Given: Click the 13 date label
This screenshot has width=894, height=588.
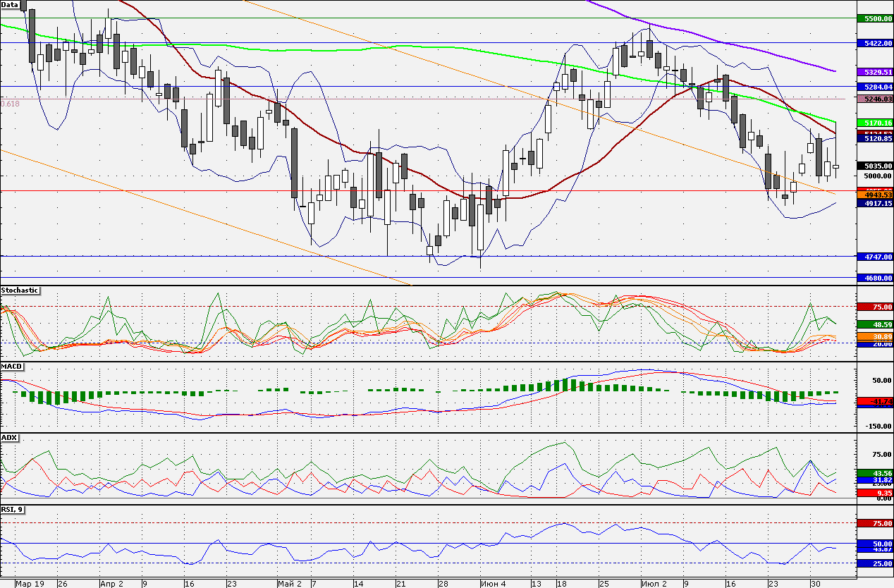Looking at the screenshot, I should [536, 584].
